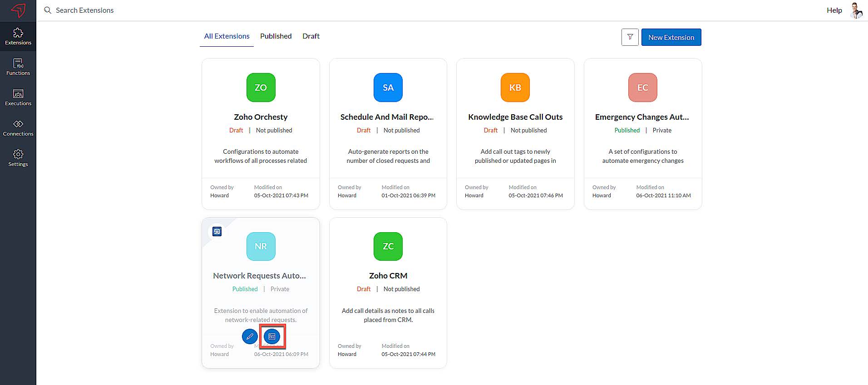The width and height of the screenshot is (868, 385).
Task: Go to Extensions in the sidebar
Action: pyautogui.click(x=18, y=37)
